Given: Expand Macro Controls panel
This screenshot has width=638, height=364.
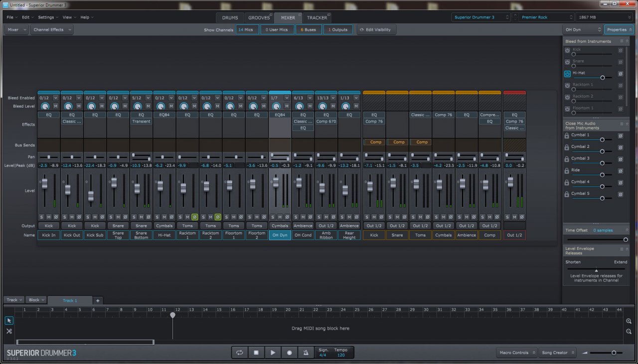Looking at the screenshot, I should (517, 353).
